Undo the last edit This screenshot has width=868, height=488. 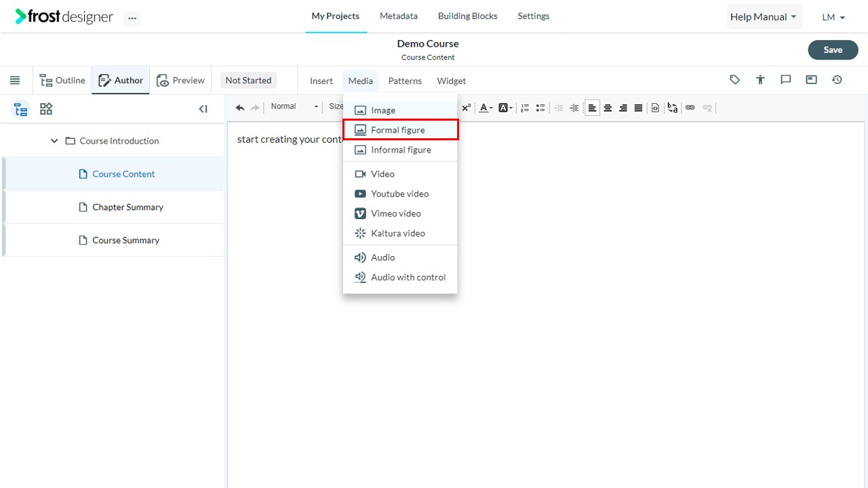coord(240,107)
